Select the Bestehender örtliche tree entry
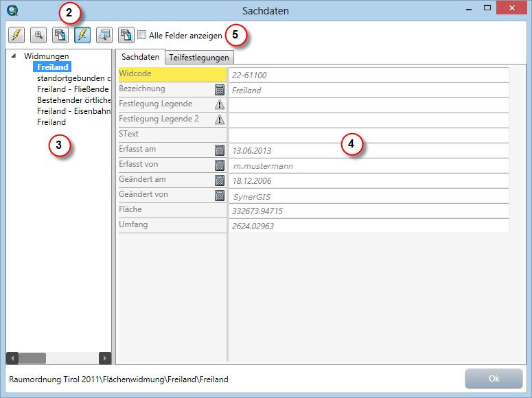This screenshot has width=532, height=398. point(73,100)
